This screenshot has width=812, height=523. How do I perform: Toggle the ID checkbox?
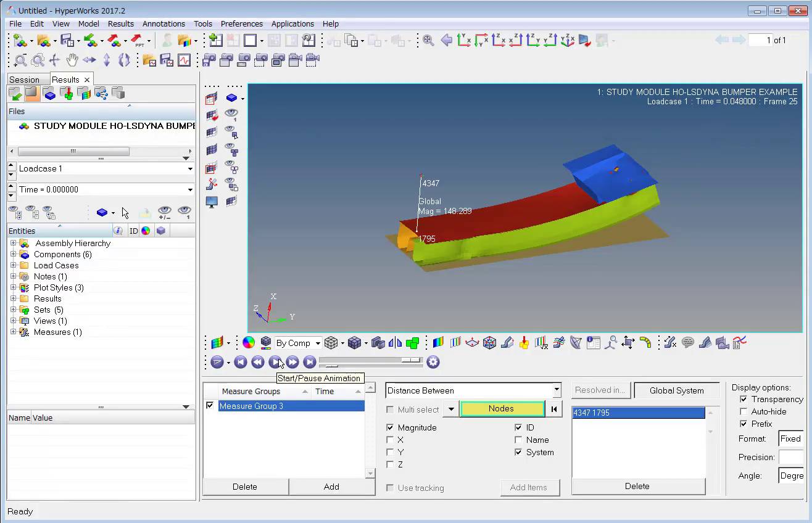click(x=518, y=427)
